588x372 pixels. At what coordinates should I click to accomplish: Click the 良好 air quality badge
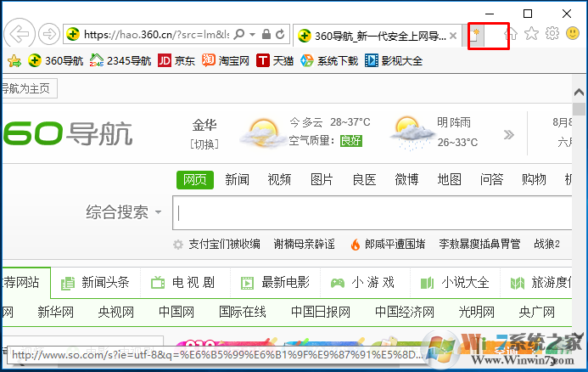pos(351,141)
